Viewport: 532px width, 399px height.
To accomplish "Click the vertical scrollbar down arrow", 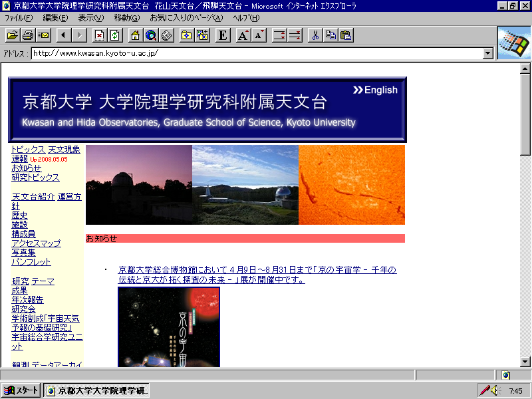I will [525, 362].
